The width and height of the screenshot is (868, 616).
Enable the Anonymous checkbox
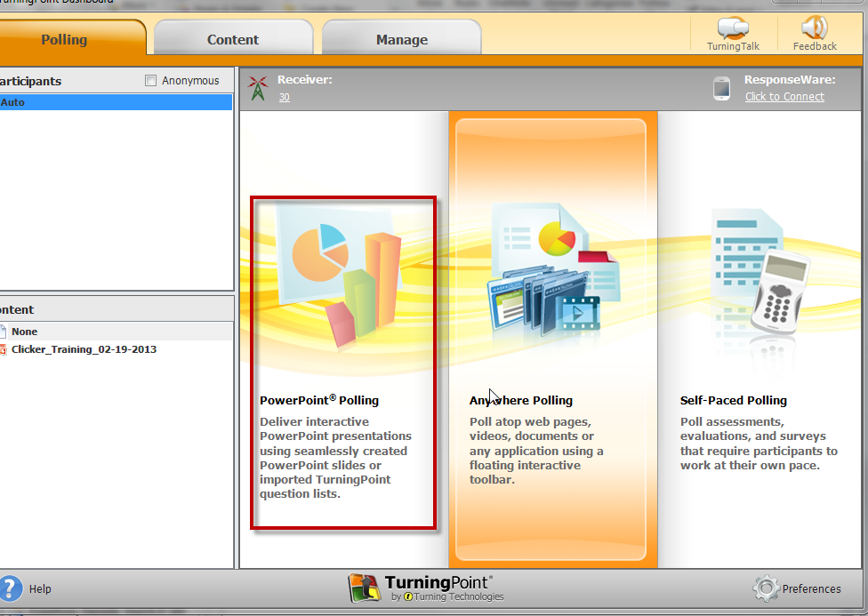point(150,81)
